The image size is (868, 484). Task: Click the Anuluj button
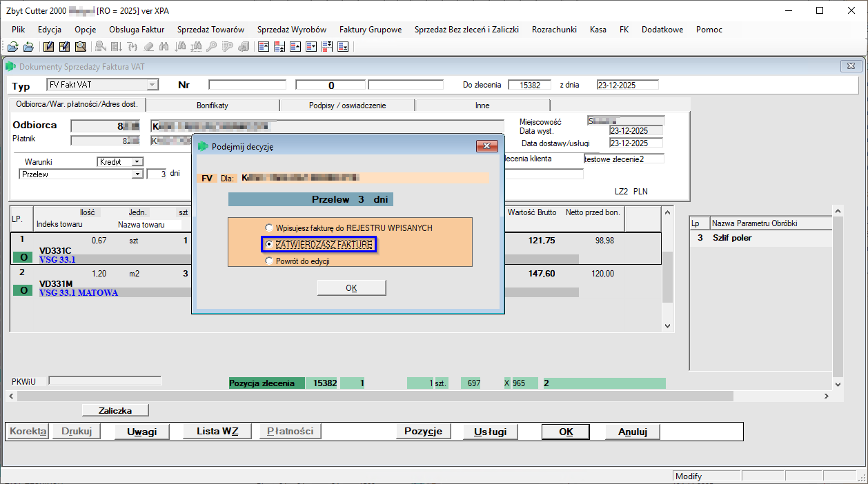pyautogui.click(x=632, y=432)
